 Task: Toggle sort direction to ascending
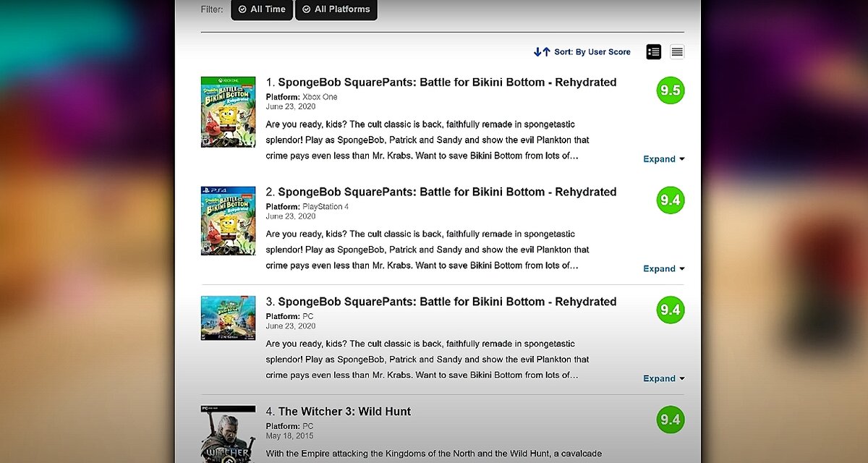pyautogui.click(x=545, y=51)
